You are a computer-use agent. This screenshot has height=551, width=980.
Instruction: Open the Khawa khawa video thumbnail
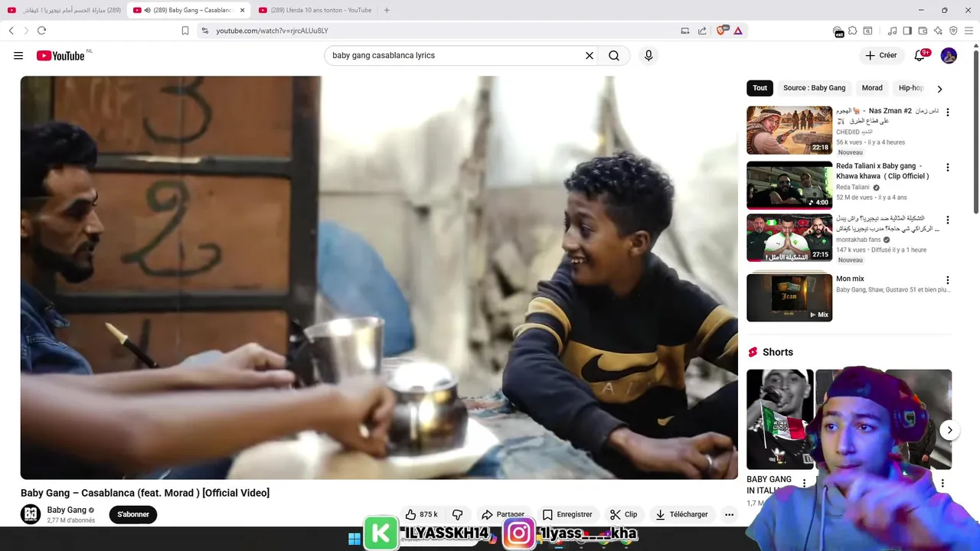click(789, 185)
